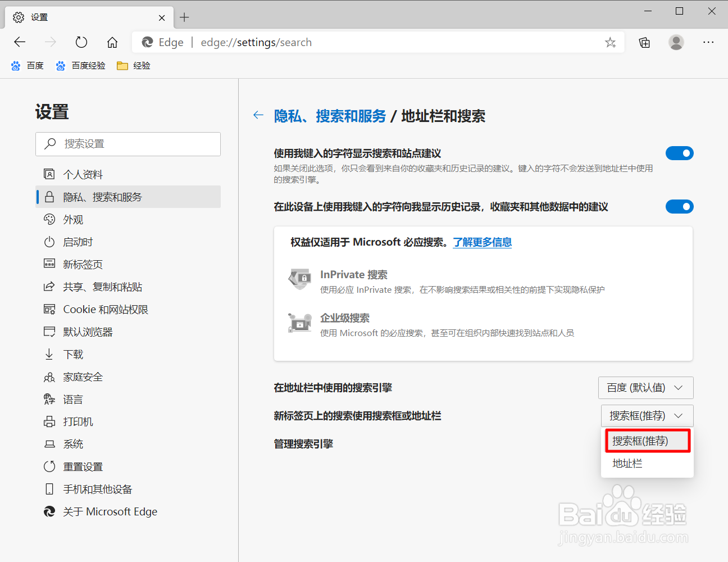Image resolution: width=728 pixels, height=562 pixels.
Task: Select 地址栏 from the open dropdown
Action: point(627,463)
